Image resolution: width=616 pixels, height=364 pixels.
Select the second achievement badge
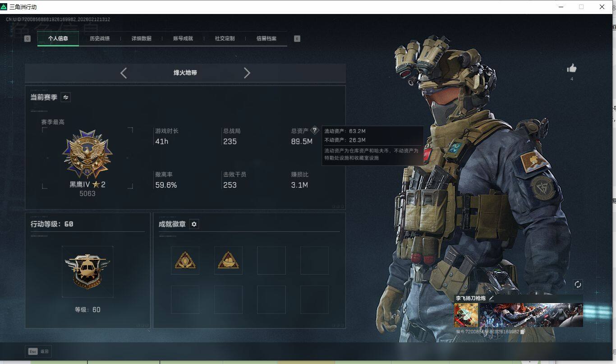click(228, 260)
